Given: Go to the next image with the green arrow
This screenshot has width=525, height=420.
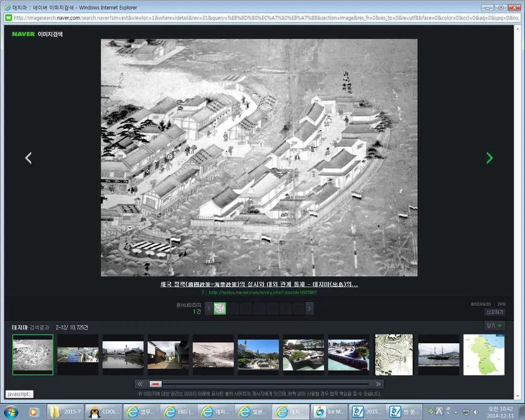Looking at the screenshot, I should pyautogui.click(x=489, y=158).
